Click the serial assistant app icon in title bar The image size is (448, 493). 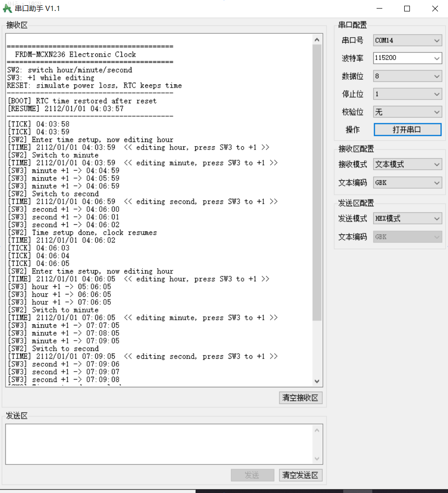click(7, 9)
